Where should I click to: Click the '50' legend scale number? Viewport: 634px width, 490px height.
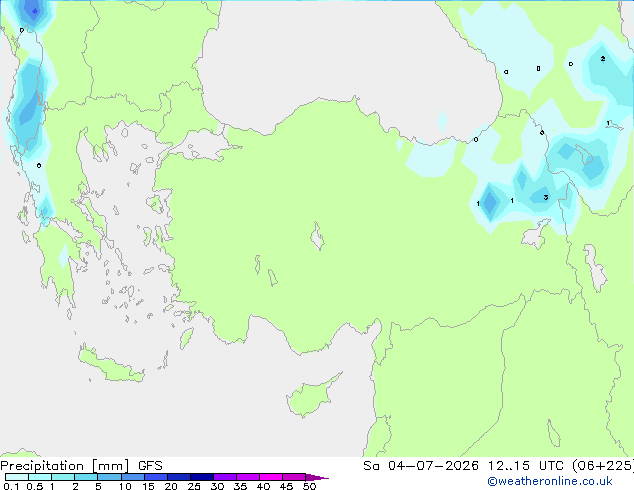coord(309,486)
